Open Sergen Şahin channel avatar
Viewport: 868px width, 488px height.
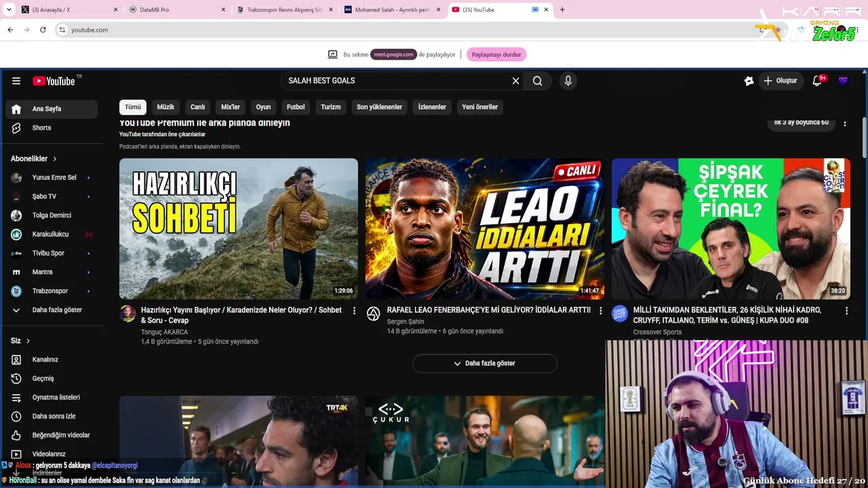click(374, 313)
